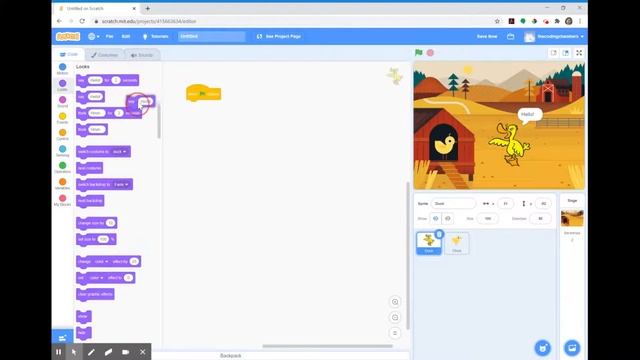Click Save Now
Image resolution: width=640 pixels, height=360 pixels.
[x=487, y=36]
